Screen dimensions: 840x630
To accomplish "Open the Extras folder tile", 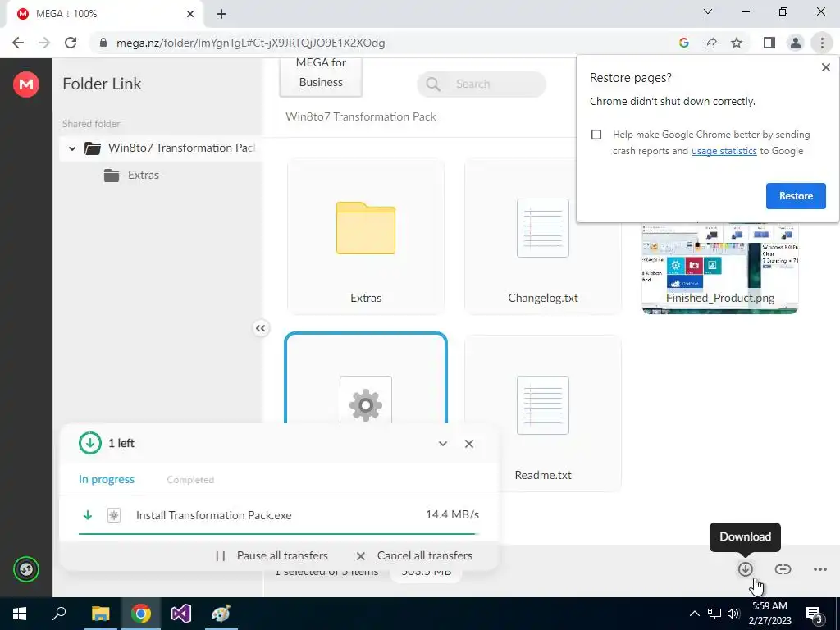I will coord(366,235).
